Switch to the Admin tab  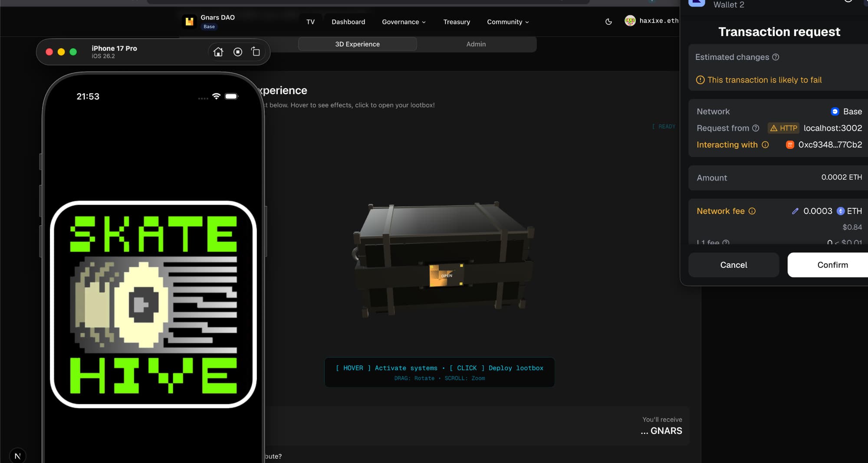pyautogui.click(x=476, y=44)
